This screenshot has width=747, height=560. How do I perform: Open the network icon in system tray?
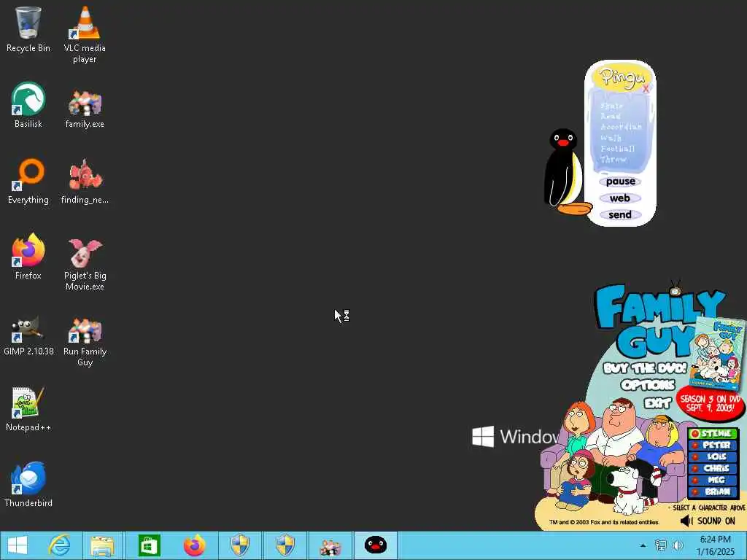(x=661, y=545)
